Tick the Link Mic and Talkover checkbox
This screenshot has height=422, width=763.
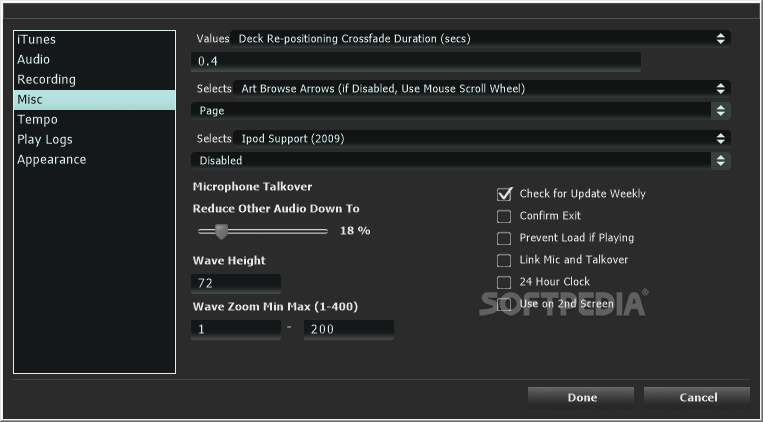504,260
